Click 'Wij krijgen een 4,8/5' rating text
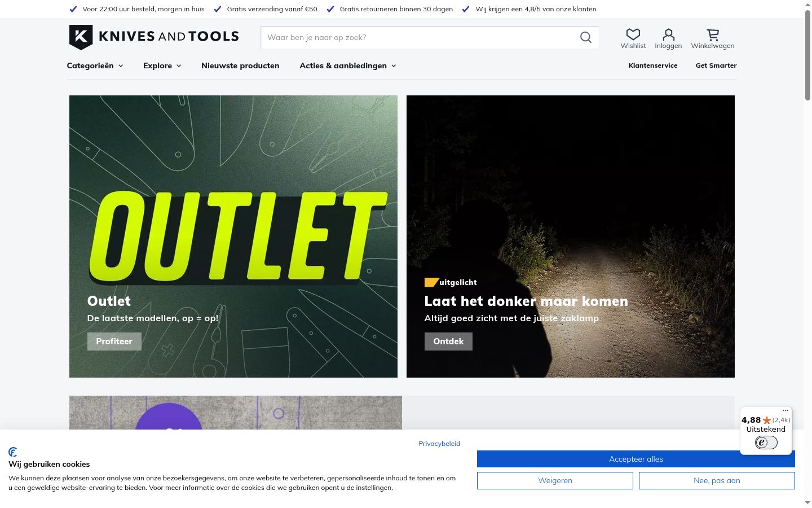Screen dimensions: 812x508 pyautogui.click(x=536, y=9)
